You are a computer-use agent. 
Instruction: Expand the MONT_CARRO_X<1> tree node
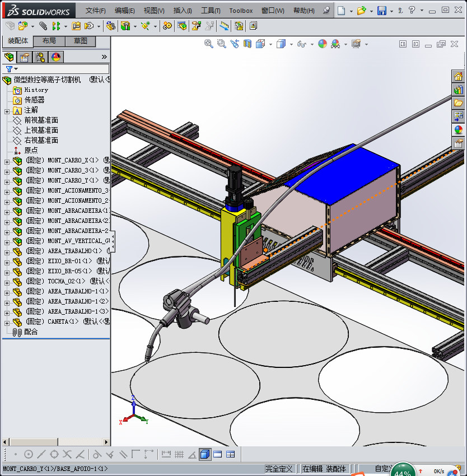pyautogui.click(x=7, y=161)
